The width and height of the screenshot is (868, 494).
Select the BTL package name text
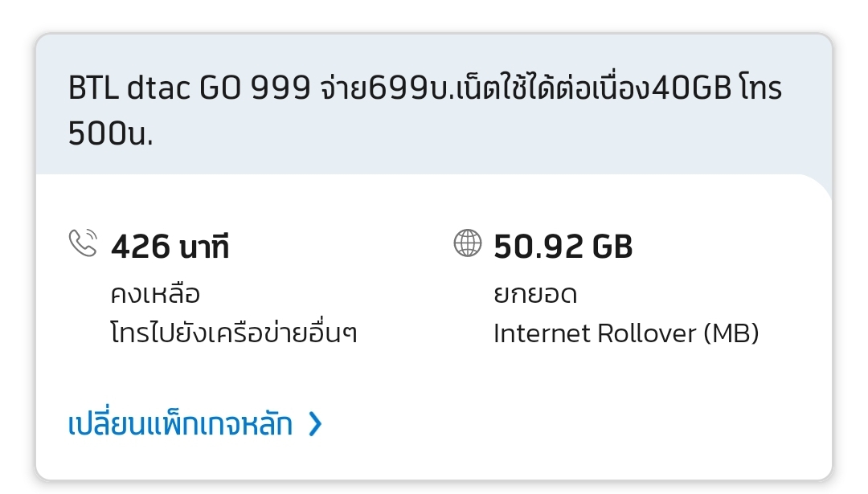tap(424, 111)
